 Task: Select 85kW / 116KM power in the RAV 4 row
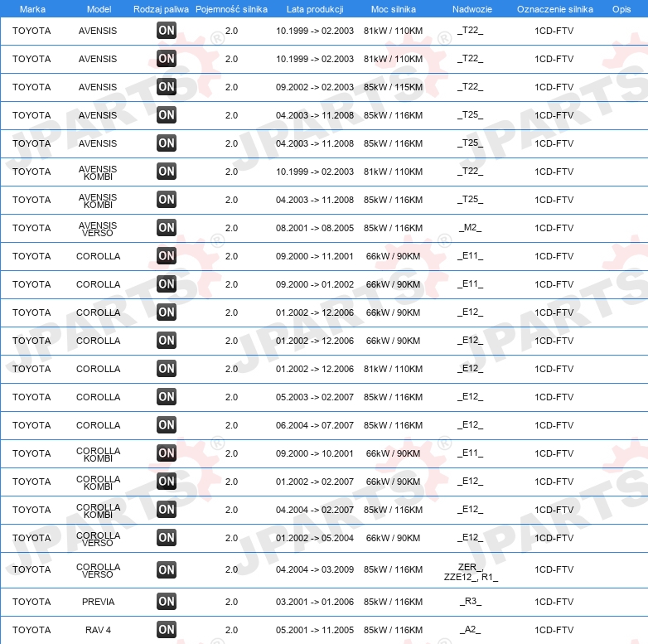click(394, 630)
